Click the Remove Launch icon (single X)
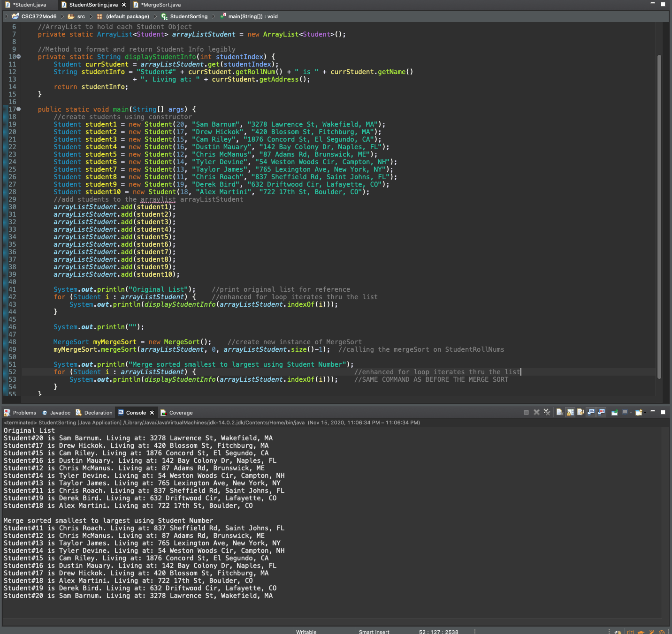This screenshot has height=634, width=672. (x=536, y=412)
